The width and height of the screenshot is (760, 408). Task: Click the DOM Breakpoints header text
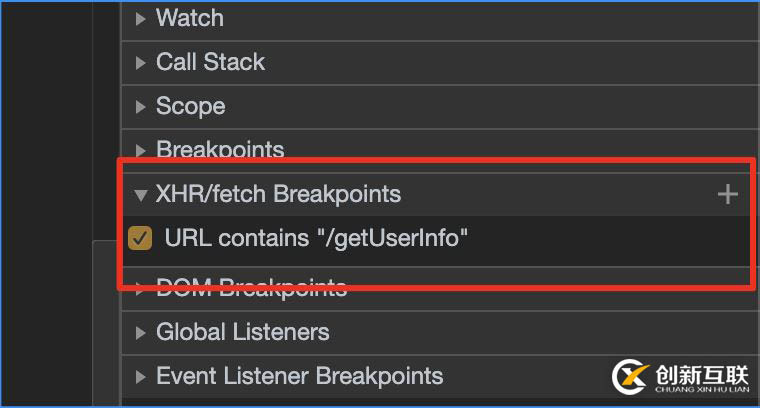coord(251,289)
